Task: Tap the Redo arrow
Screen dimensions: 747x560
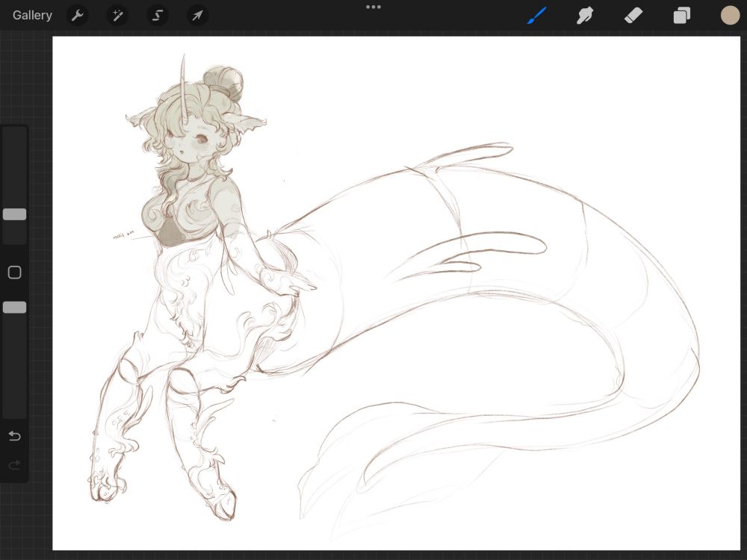Action: coord(13,465)
